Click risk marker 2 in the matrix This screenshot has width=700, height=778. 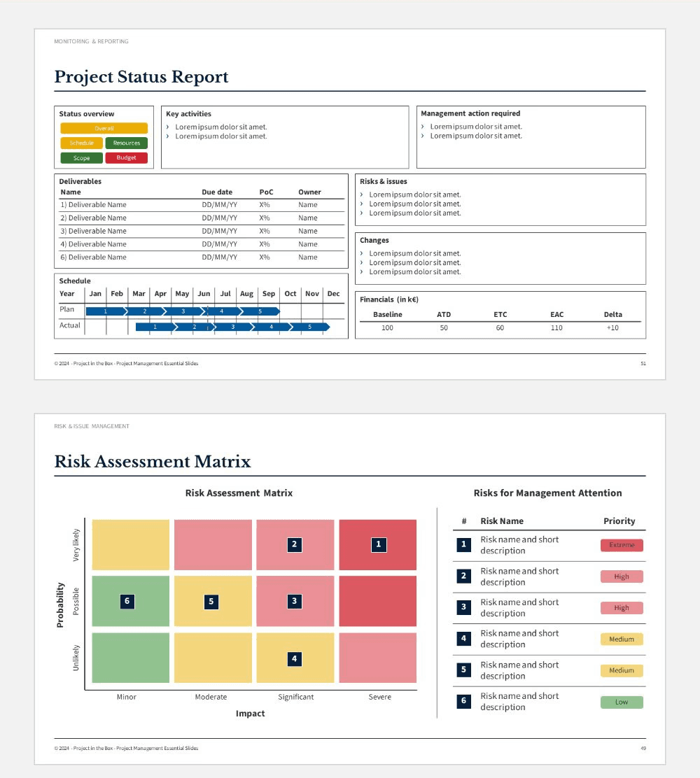coord(295,544)
